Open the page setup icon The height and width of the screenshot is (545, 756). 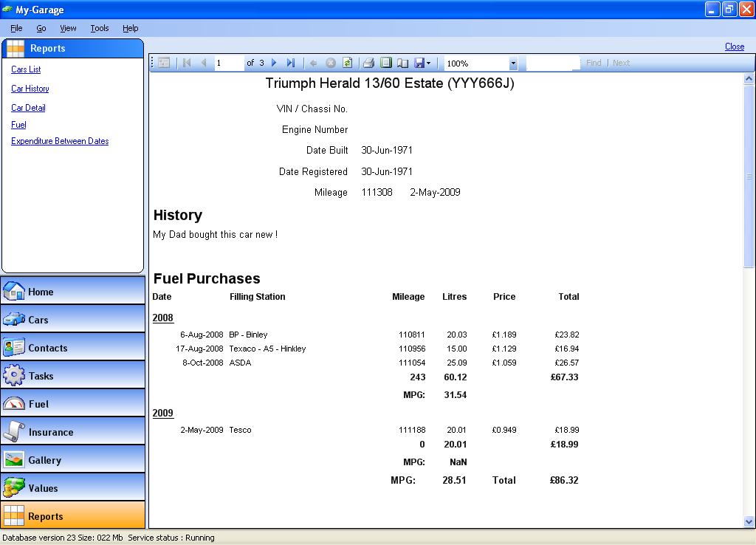tap(402, 64)
